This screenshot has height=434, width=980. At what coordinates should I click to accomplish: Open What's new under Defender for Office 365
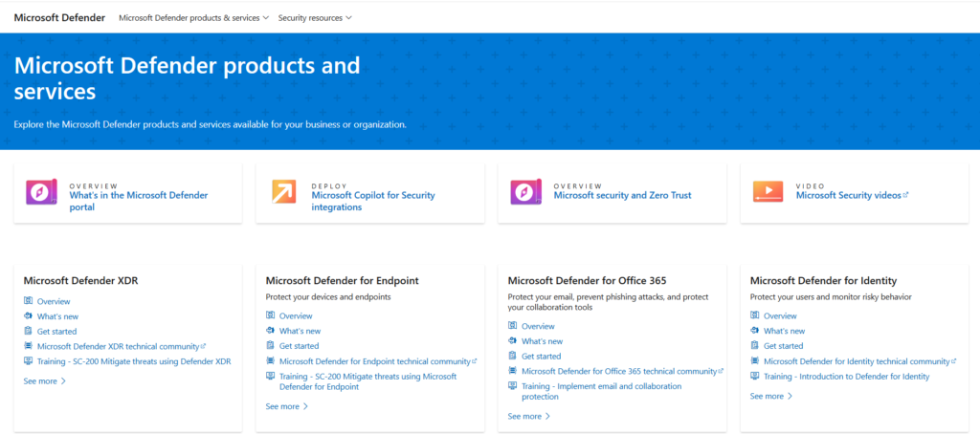pyautogui.click(x=542, y=341)
